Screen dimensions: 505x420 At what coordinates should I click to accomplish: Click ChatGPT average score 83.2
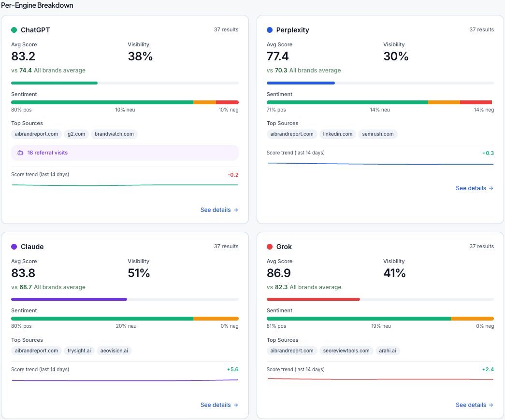(x=23, y=56)
